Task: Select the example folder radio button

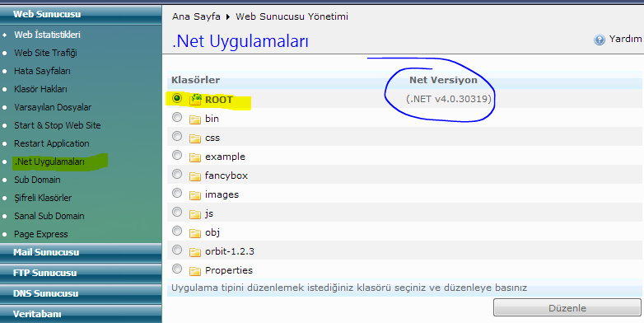Action: [x=177, y=155]
